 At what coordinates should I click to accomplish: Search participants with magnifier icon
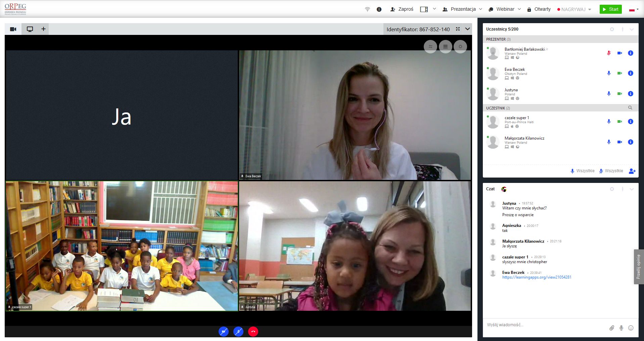tap(630, 108)
